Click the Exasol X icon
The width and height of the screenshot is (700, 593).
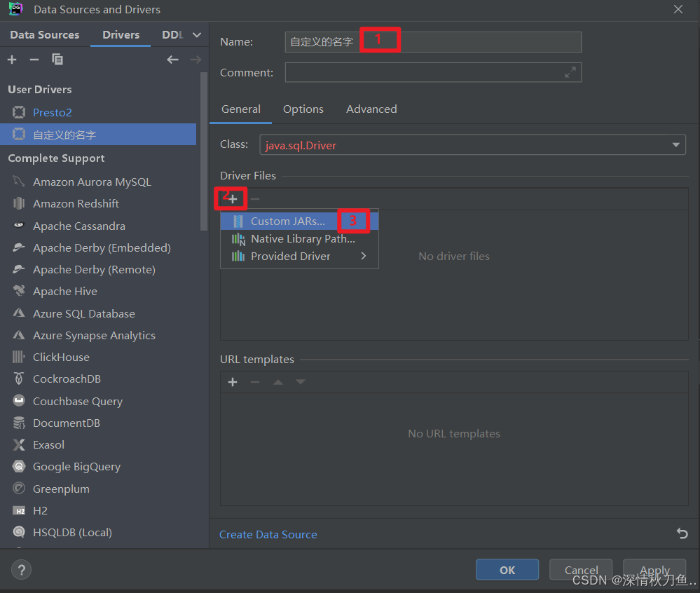coord(19,444)
